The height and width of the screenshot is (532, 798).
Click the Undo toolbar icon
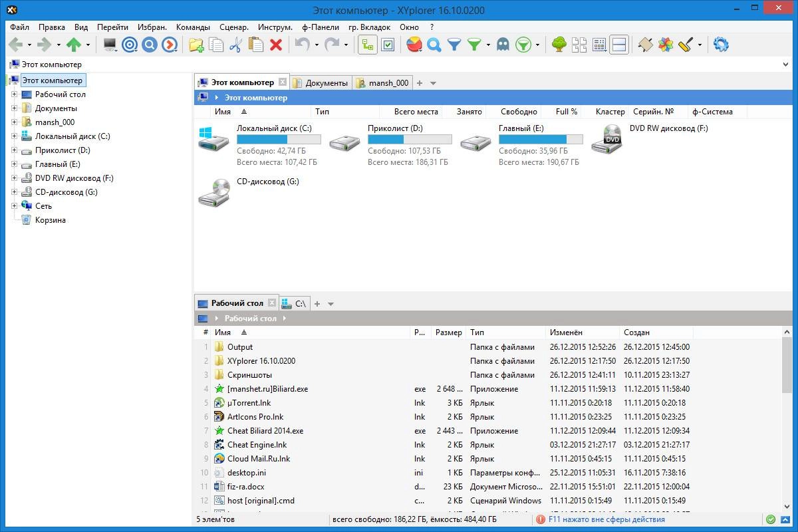point(303,45)
